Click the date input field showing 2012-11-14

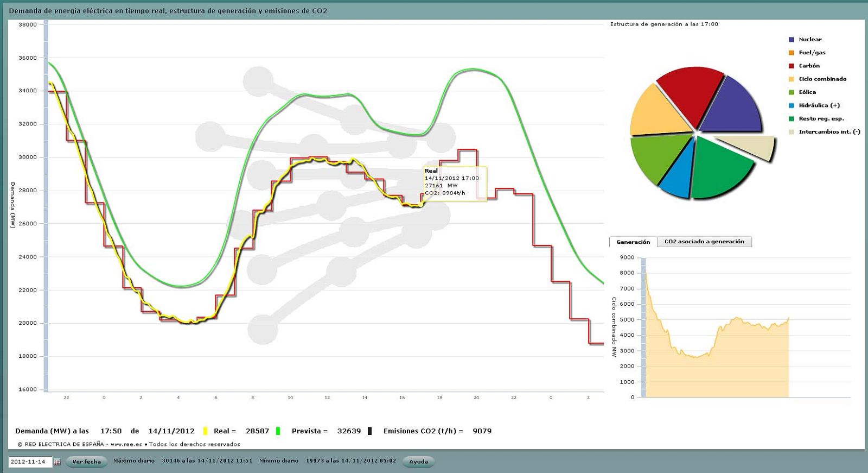pos(30,462)
